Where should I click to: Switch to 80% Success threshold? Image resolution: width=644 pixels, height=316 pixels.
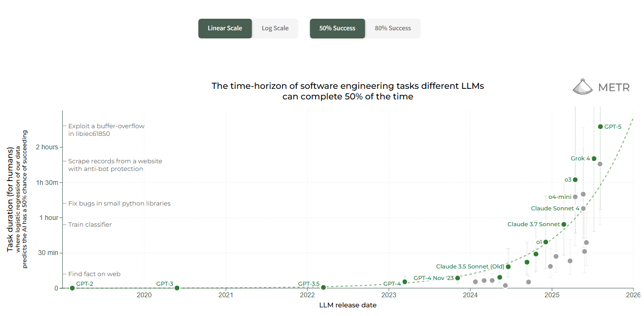coord(393,28)
